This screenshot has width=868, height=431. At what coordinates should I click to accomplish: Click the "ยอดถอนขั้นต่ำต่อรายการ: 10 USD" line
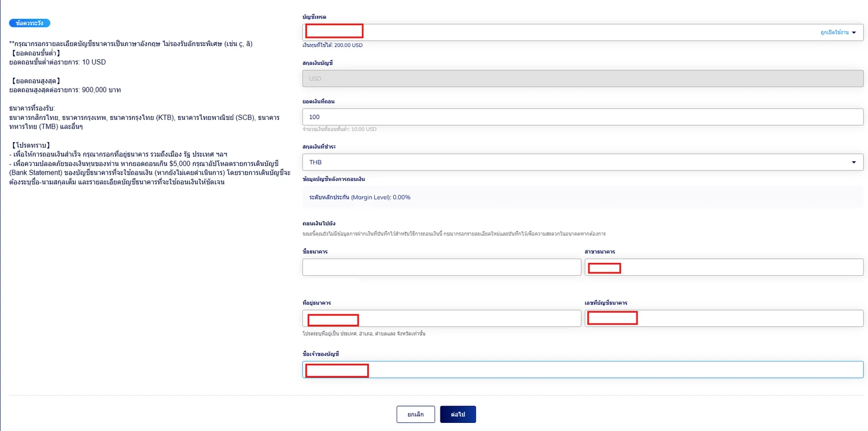click(58, 62)
